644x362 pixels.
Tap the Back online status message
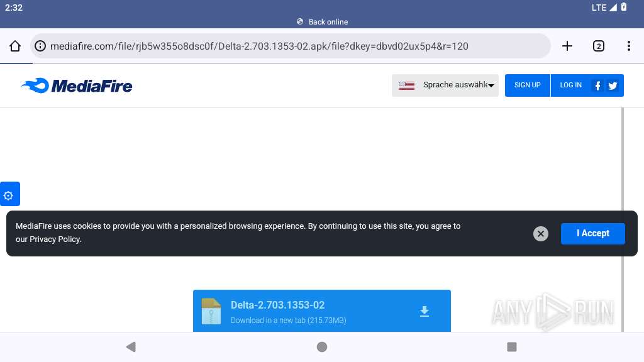pyautogui.click(x=322, y=22)
